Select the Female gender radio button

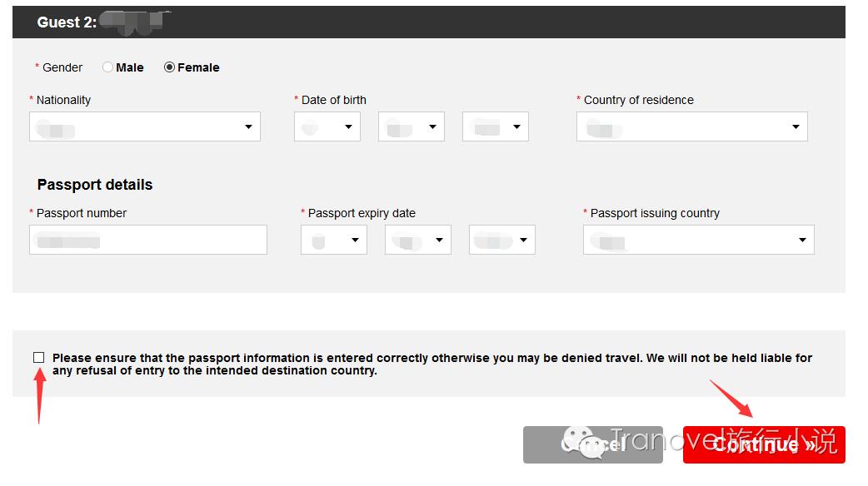click(x=169, y=67)
